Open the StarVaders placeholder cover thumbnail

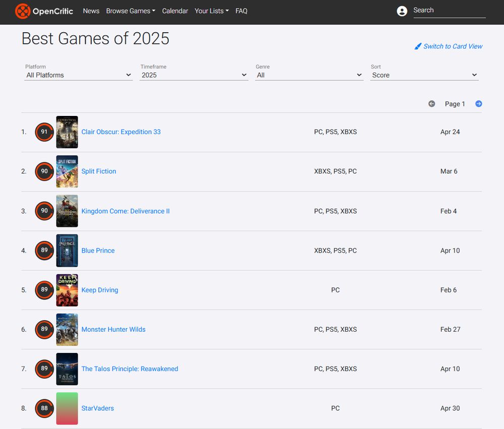67,408
